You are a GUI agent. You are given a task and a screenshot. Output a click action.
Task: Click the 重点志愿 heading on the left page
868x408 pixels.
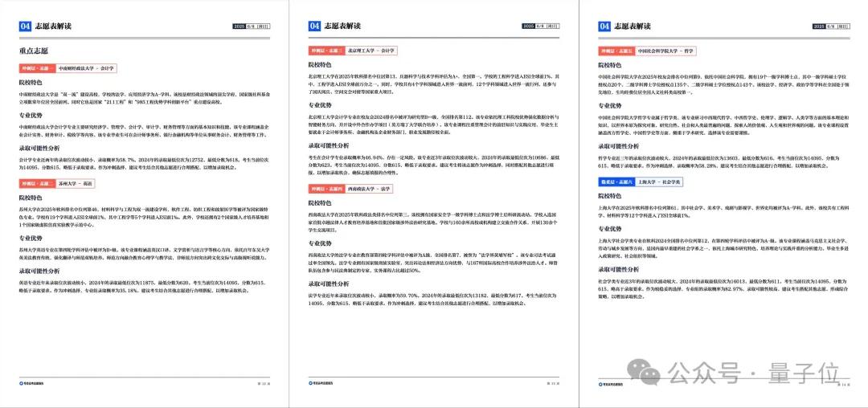coord(35,51)
